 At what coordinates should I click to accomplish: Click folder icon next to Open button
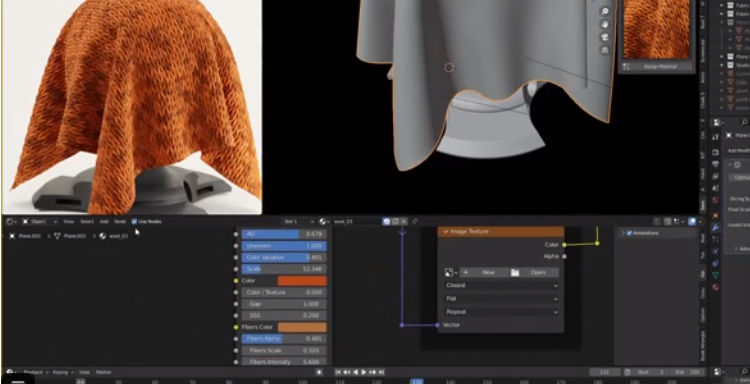click(515, 273)
